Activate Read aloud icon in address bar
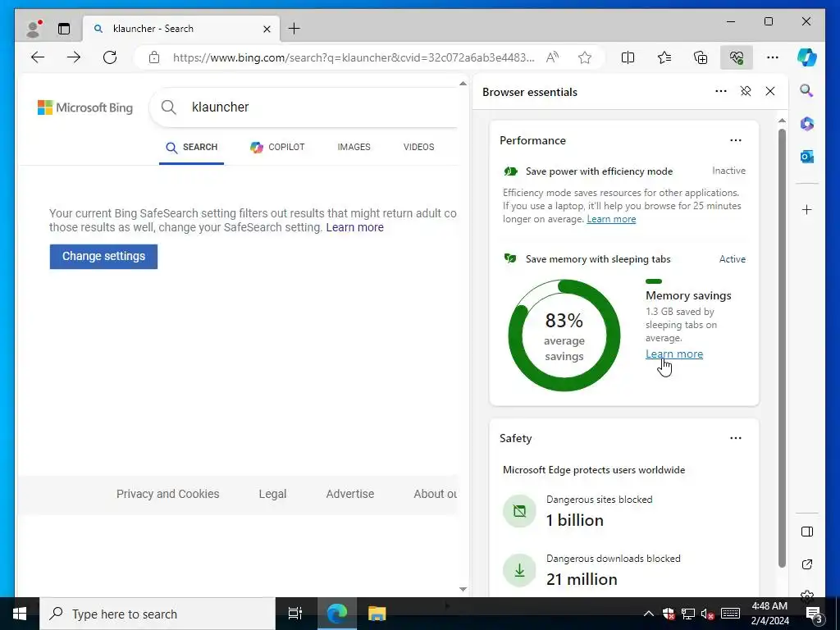The width and height of the screenshot is (840, 630). click(552, 57)
